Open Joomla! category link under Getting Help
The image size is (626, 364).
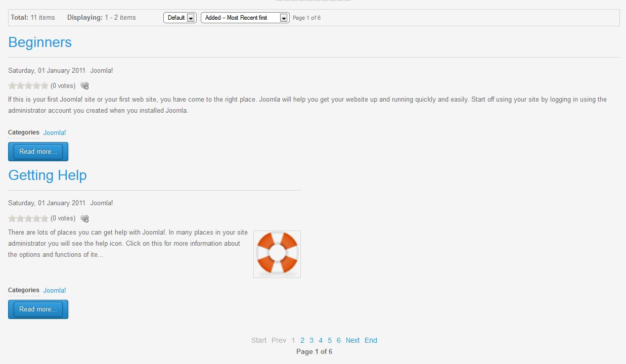click(x=55, y=291)
